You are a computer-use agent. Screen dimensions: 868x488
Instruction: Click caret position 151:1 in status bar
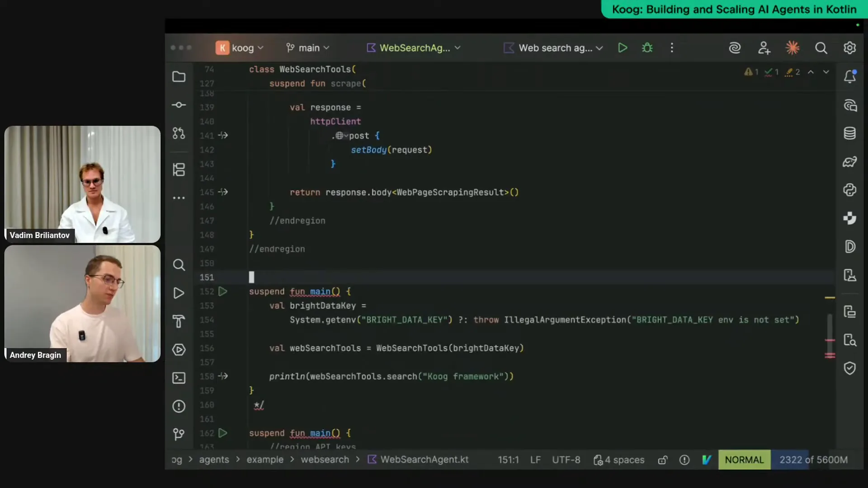pyautogui.click(x=508, y=460)
